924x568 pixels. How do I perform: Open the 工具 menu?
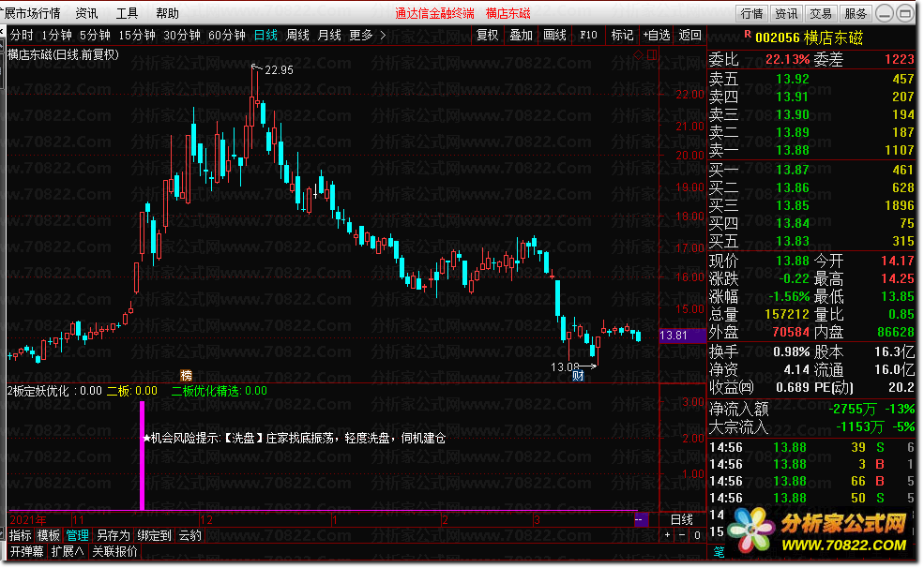point(128,13)
